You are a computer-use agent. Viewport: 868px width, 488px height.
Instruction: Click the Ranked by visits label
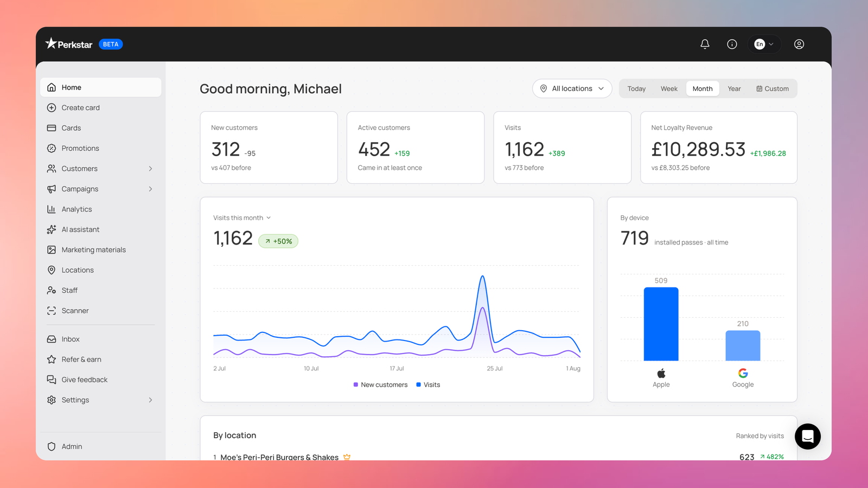click(x=759, y=436)
